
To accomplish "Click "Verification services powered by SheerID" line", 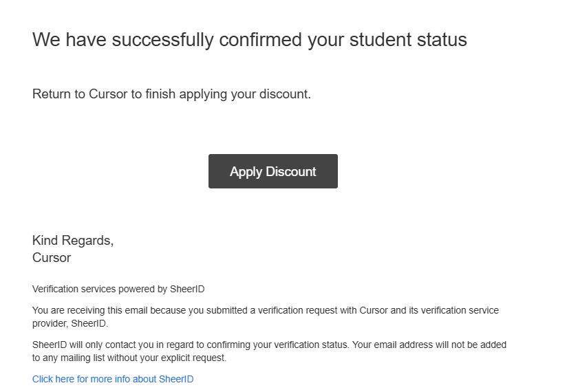I will [x=118, y=289].
